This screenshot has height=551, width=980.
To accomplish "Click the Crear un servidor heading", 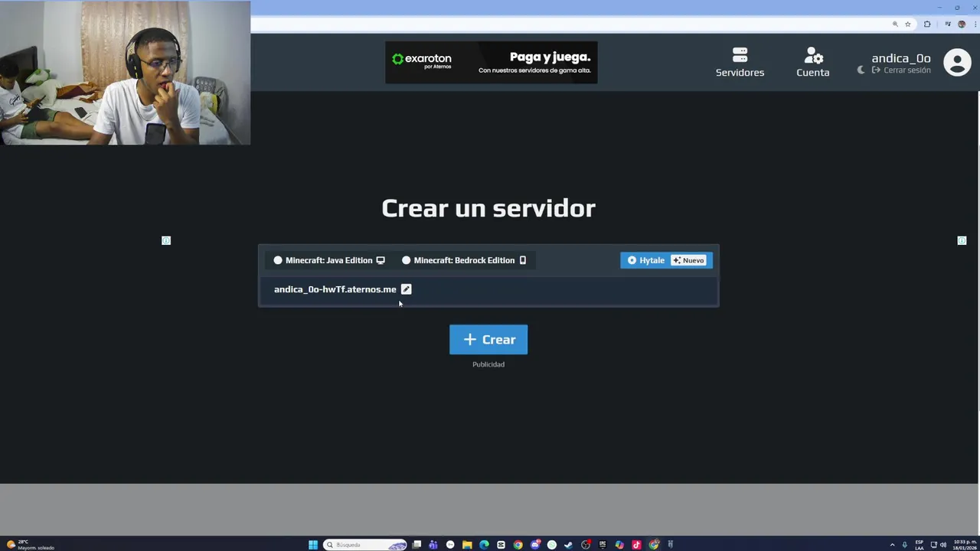I will point(488,208).
